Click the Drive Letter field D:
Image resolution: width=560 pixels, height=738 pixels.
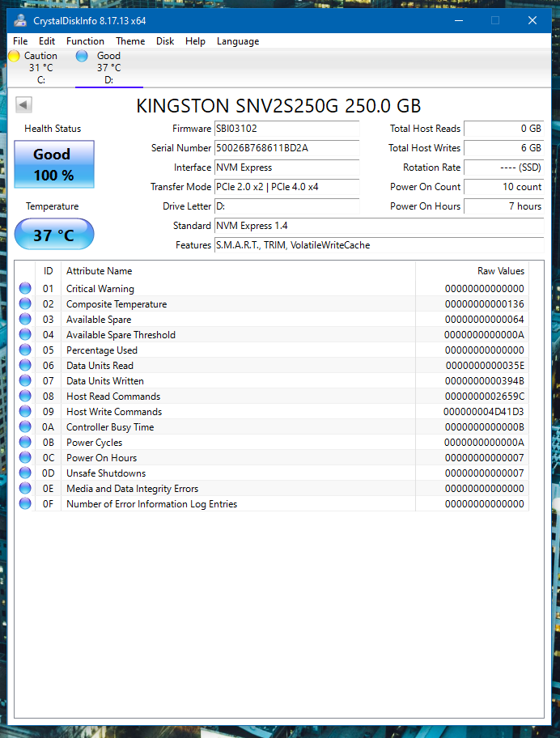coord(286,206)
